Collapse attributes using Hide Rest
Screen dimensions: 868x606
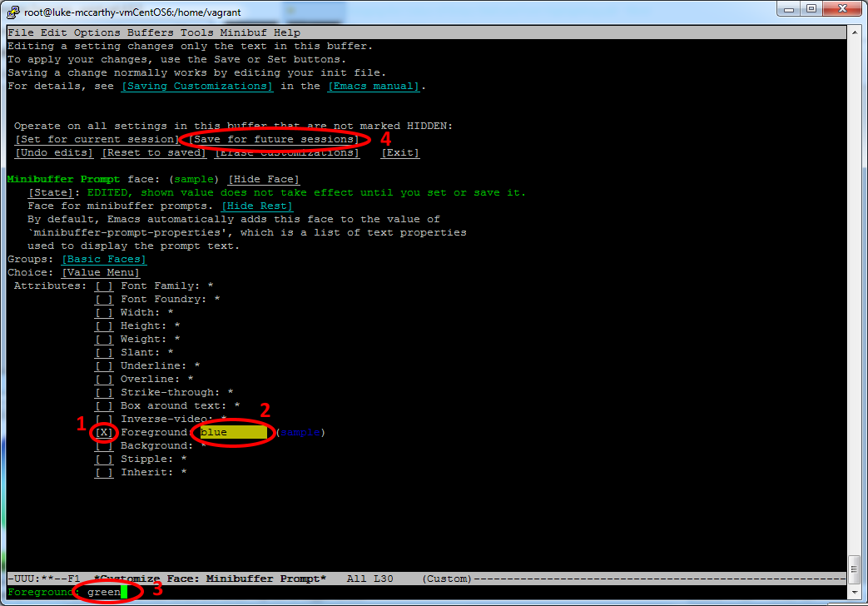click(x=256, y=206)
